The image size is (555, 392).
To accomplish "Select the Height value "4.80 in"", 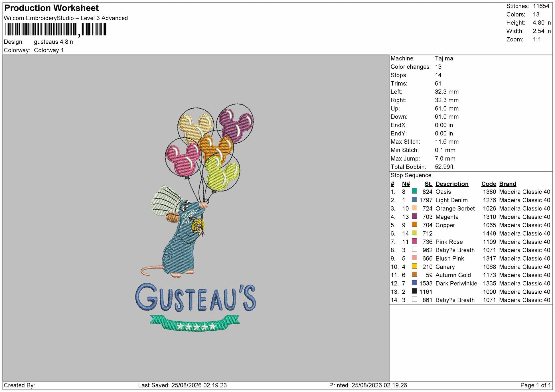I will click(x=542, y=23).
